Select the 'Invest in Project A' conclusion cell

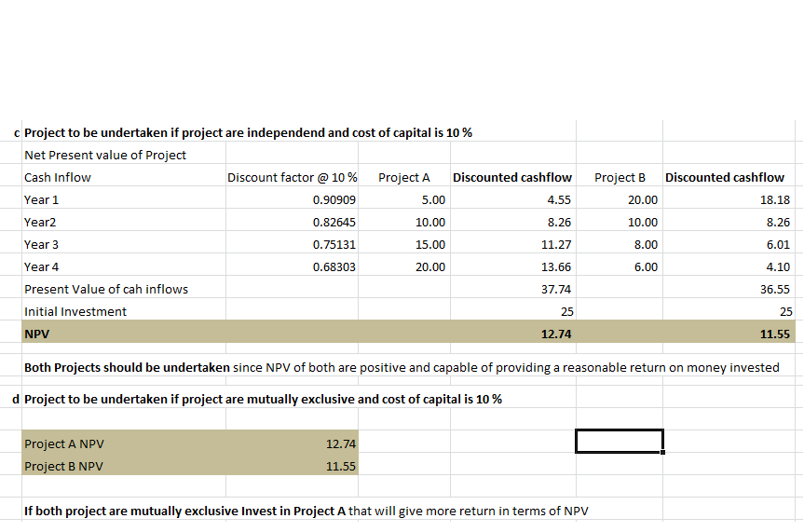coord(306,510)
